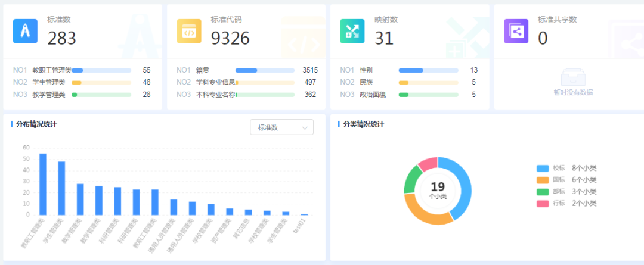This screenshot has width=644, height=265.
Task: Click the NO2 民族 ranking entry
Action: 366,82
